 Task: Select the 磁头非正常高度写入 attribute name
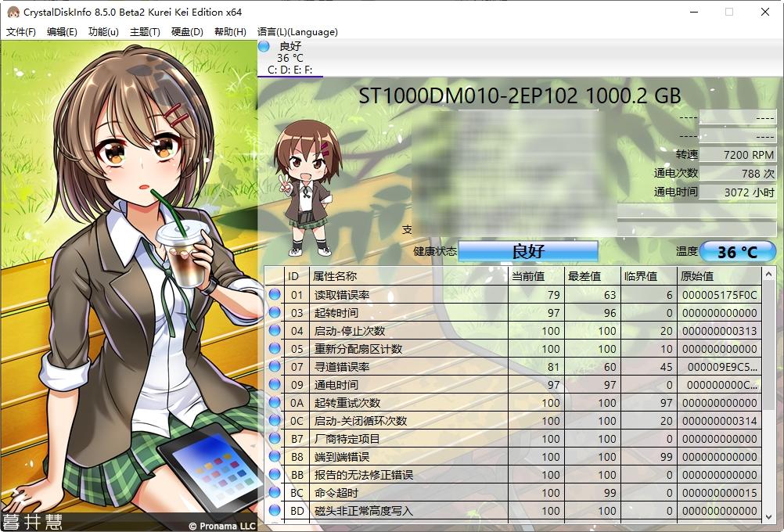364,511
